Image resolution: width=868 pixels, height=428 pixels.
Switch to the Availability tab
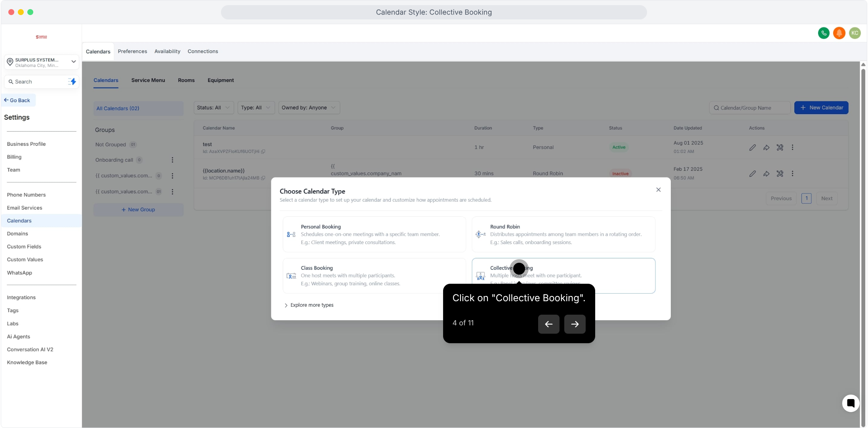(x=167, y=52)
